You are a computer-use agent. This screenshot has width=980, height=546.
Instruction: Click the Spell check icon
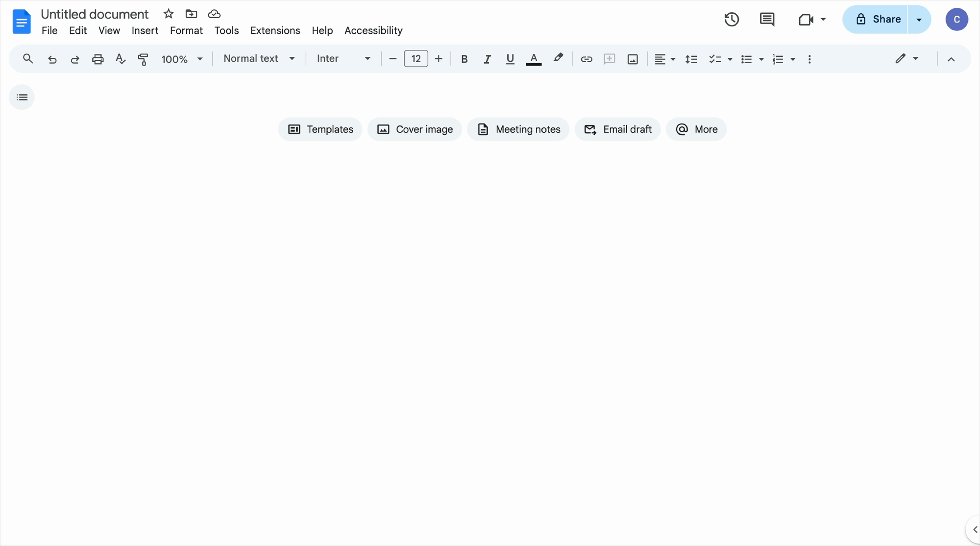121,58
